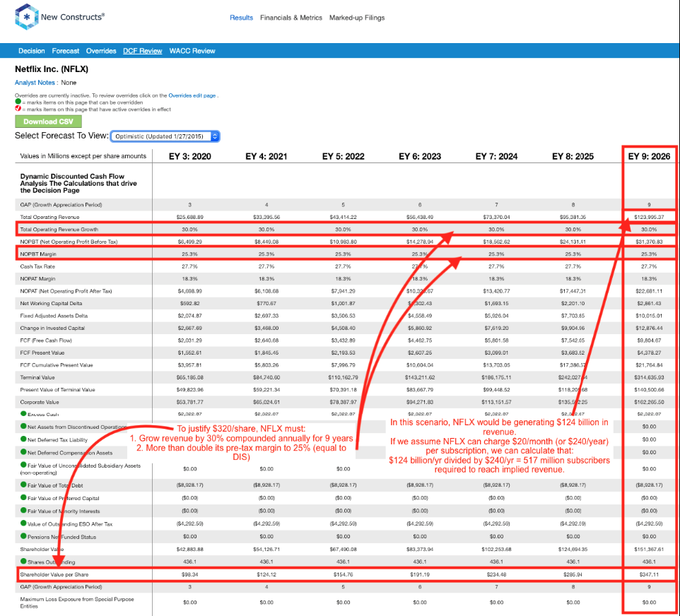Click green dot beside Fair Value of Preferred Capital

pos(23,497)
